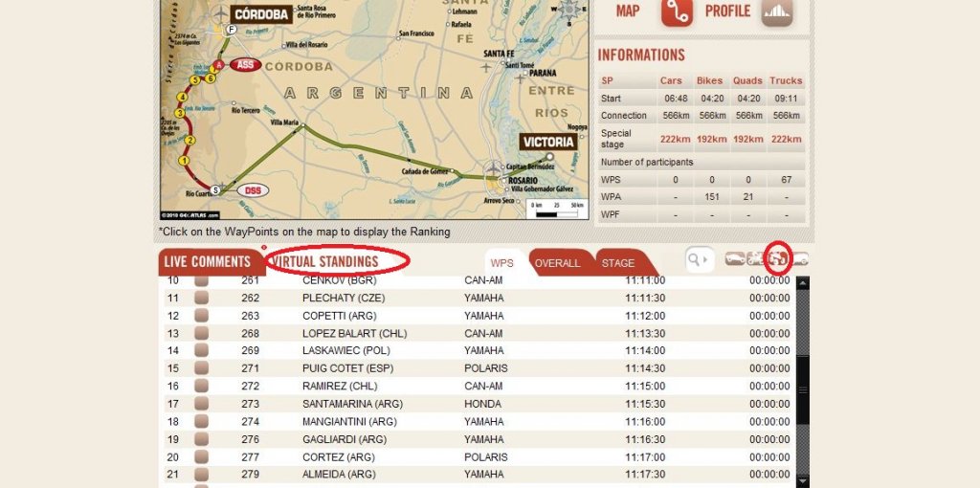This screenshot has height=488, width=980.
Task: Click the S start marker on the map
Action: (215, 190)
